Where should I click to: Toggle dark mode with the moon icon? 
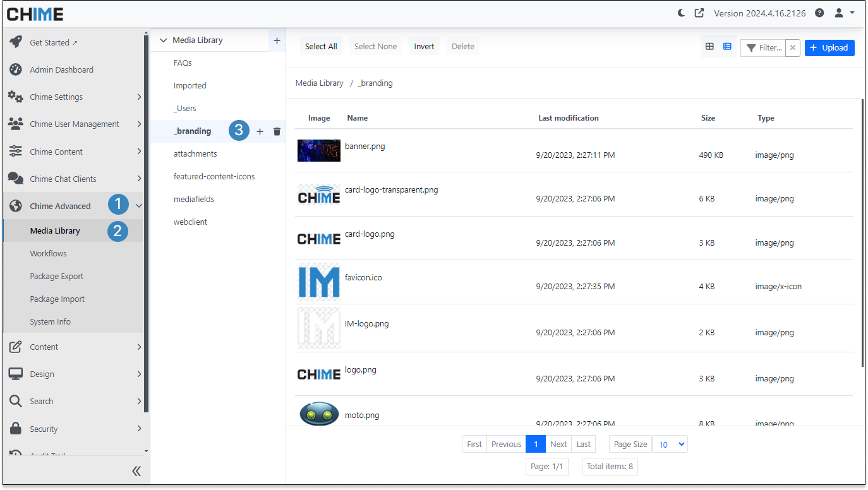[x=680, y=12]
